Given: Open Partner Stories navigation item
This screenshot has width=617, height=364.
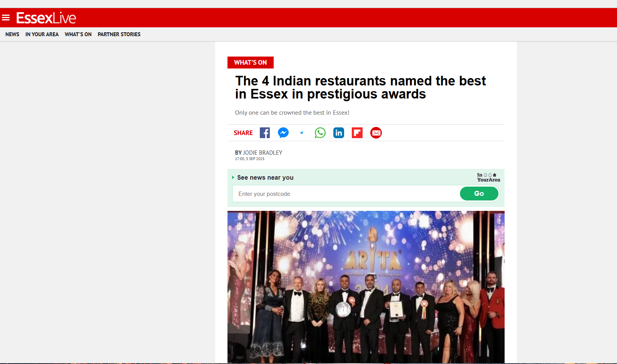Looking at the screenshot, I should [x=119, y=34].
